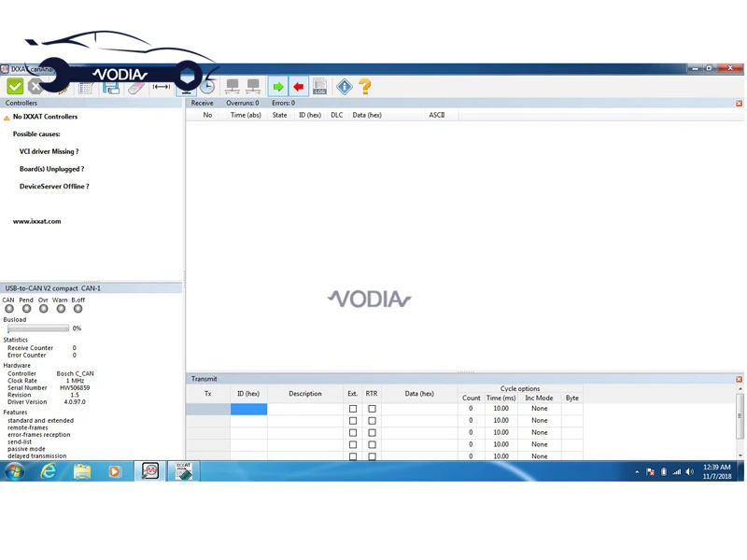Click the CAN status LED
Screen dimensions: 747x560
click(x=9, y=309)
